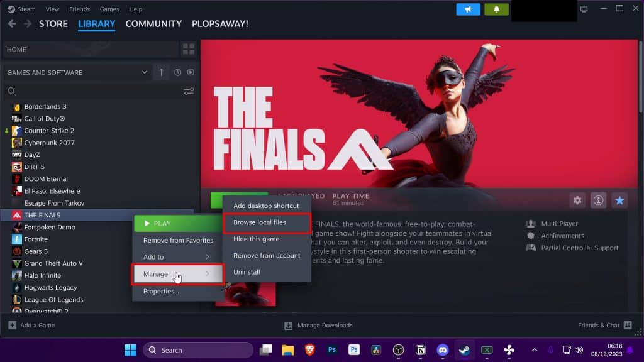Viewport: 644px width, 362px height.
Task: Open THE FINALS info icon
Action: coord(598,200)
